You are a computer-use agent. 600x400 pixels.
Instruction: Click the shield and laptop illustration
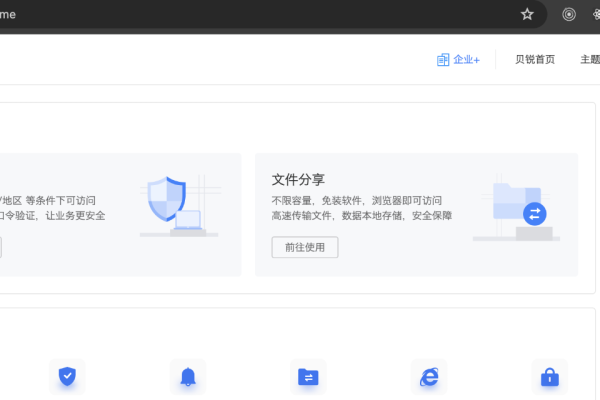180,206
